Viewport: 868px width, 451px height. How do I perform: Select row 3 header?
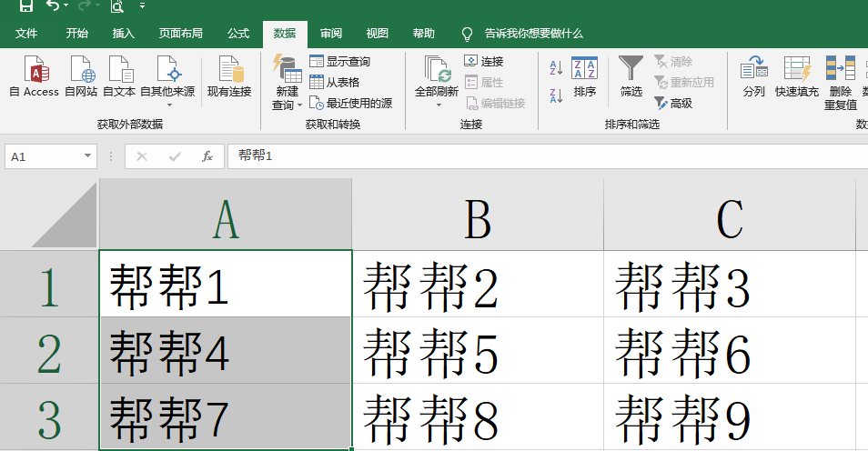click(49, 416)
